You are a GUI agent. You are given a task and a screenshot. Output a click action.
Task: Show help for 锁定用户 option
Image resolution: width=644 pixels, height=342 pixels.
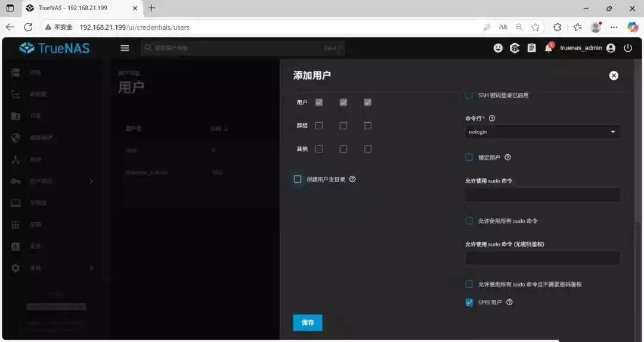[507, 157]
